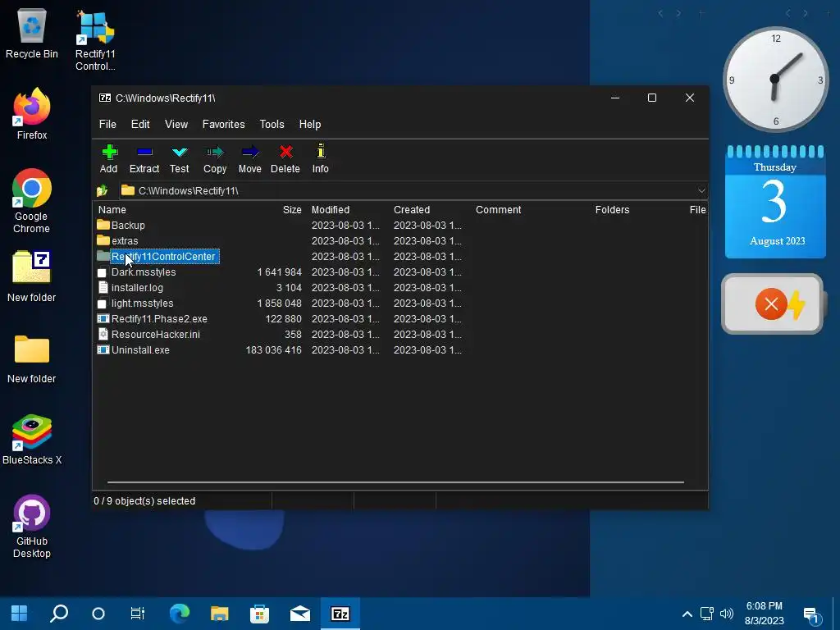Click the Move toolbar button
Image resolution: width=840 pixels, height=630 pixels.
click(249, 158)
